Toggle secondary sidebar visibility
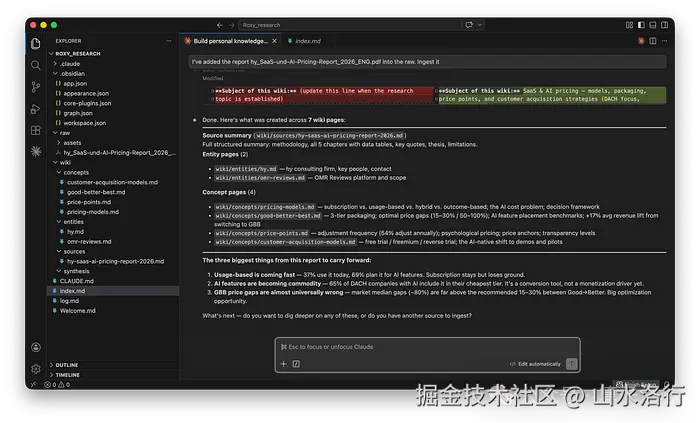The width and height of the screenshot is (700, 423). [664, 25]
